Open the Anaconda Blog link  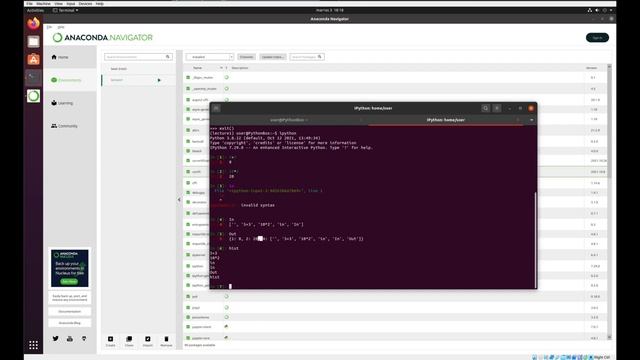pos(70,323)
